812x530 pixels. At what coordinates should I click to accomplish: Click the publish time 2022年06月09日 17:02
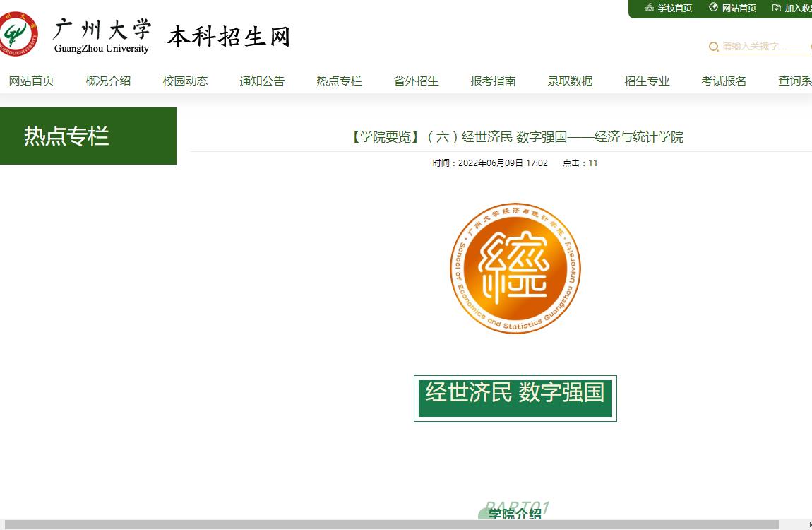point(490,163)
